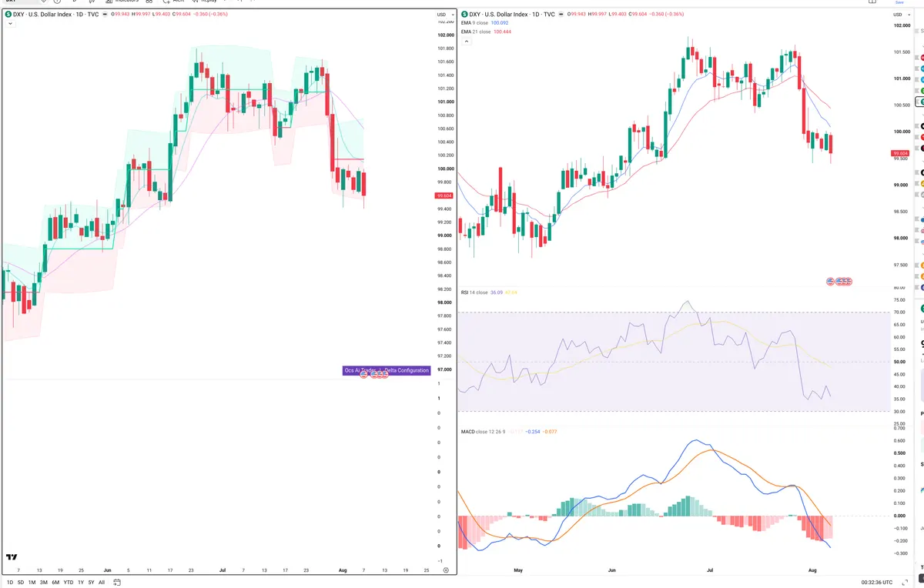The image size is (924, 588).
Task: Select the EMA 21 close indicator legend
Action: click(475, 32)
